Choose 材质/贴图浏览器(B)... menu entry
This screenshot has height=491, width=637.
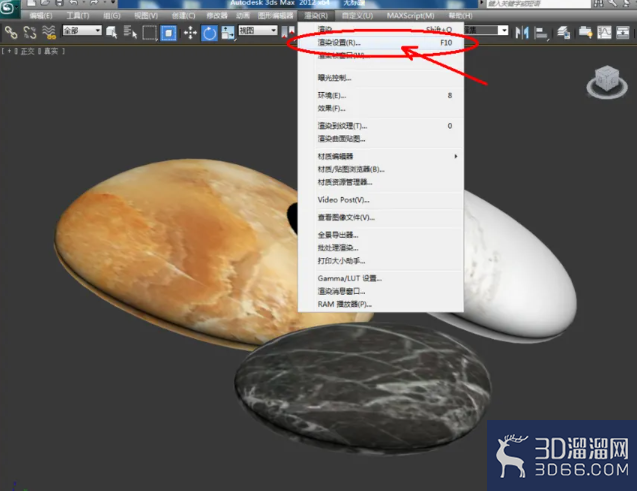[381, 169]
